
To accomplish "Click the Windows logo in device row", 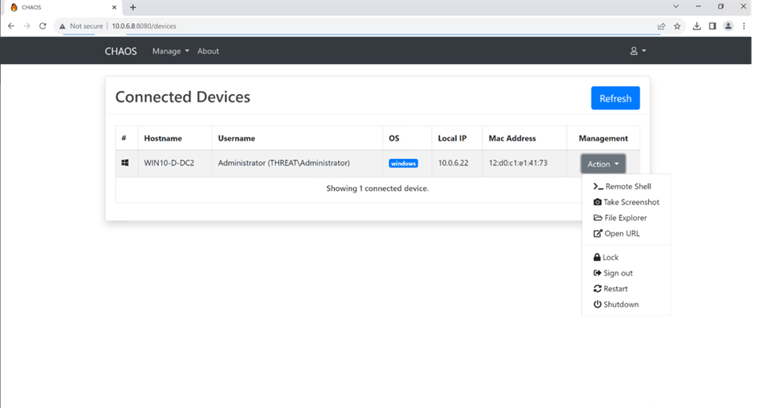I will [x=125, y=163].
